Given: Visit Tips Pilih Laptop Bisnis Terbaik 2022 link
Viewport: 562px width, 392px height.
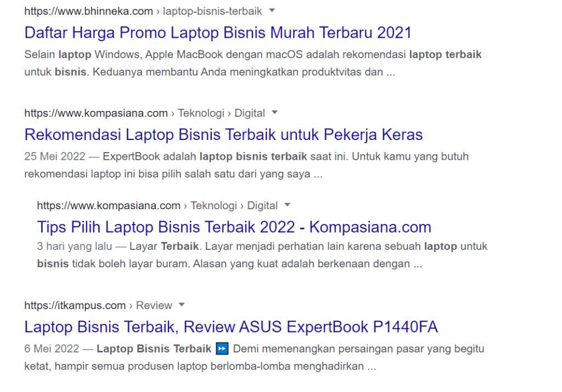Looking at the screenshot, I should click(234, 227).
